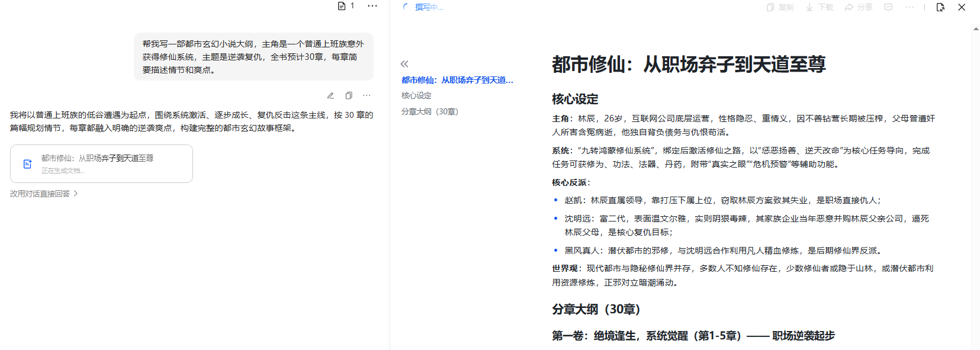
Task: Click the 主角 paragraph about 林辰
Action: [743, 125]
